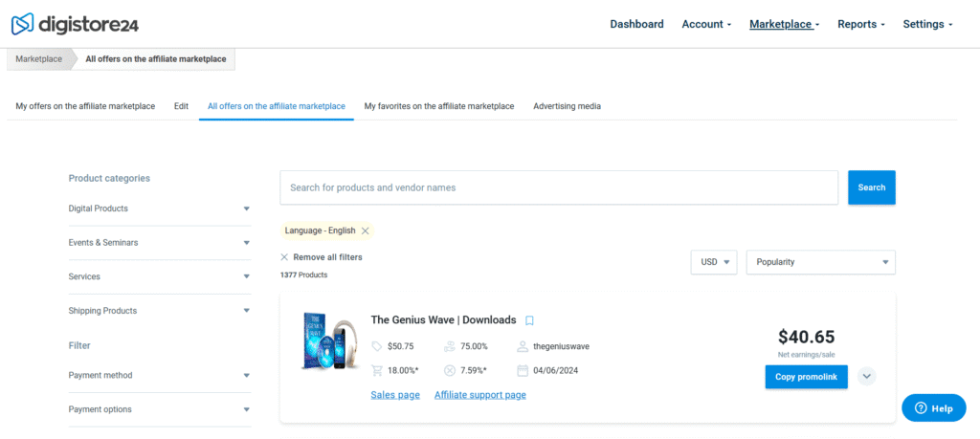Expand product details chevron next to Copy promolink

866,377
